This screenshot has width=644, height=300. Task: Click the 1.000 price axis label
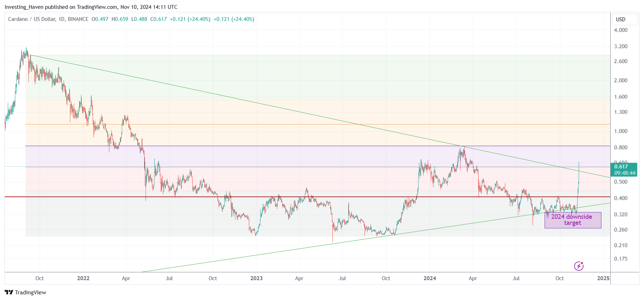(621, 131)
